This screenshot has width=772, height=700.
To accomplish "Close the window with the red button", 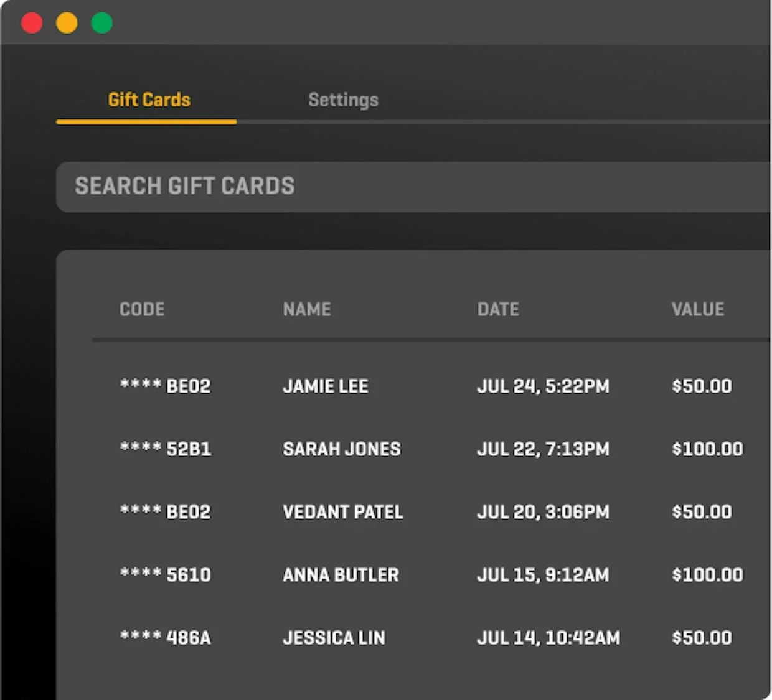I will pos(32,23).
